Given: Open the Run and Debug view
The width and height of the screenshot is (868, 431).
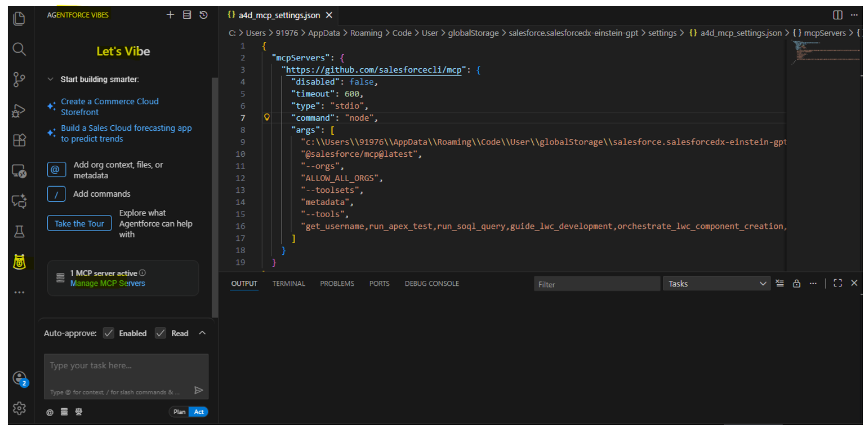Looking at the screenshot, I should pyautogui.click(x=19, y=110).
